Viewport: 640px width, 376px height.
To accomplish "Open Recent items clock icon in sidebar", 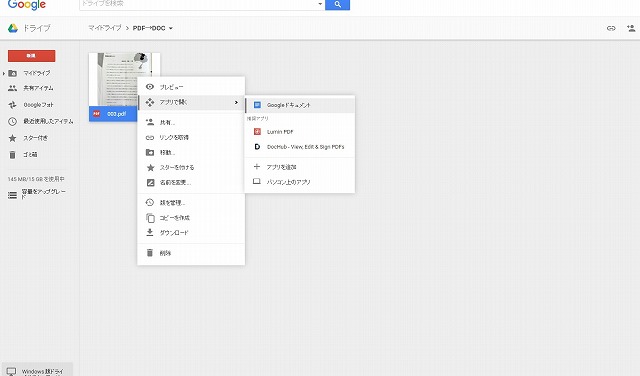I will (13, 121).
